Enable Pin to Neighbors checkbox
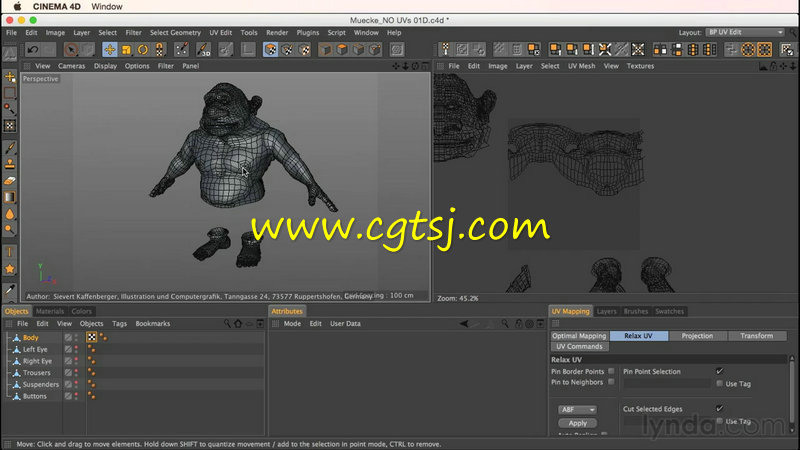The image size is (800, 450). [611, 382]
